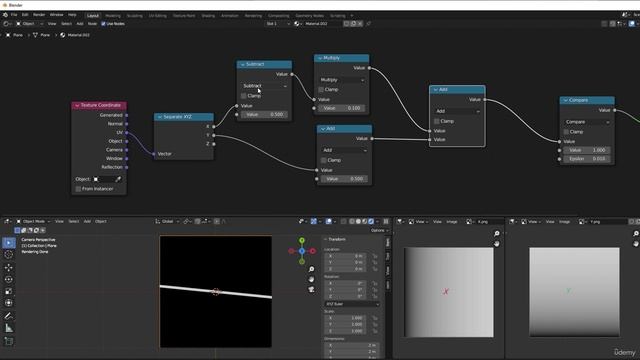
Task: Collapse the Texture Coordinate node
Action: coord(77,105)
